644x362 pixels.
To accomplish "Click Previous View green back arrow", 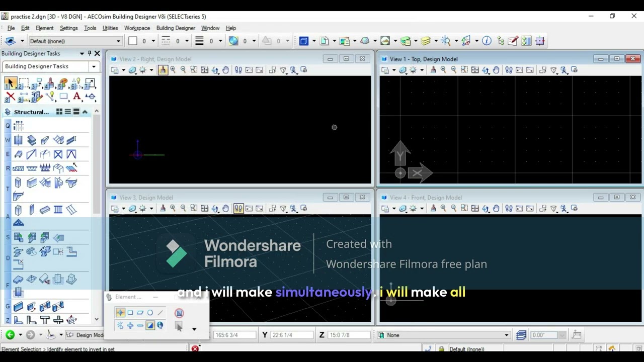I will pos(10,335).
